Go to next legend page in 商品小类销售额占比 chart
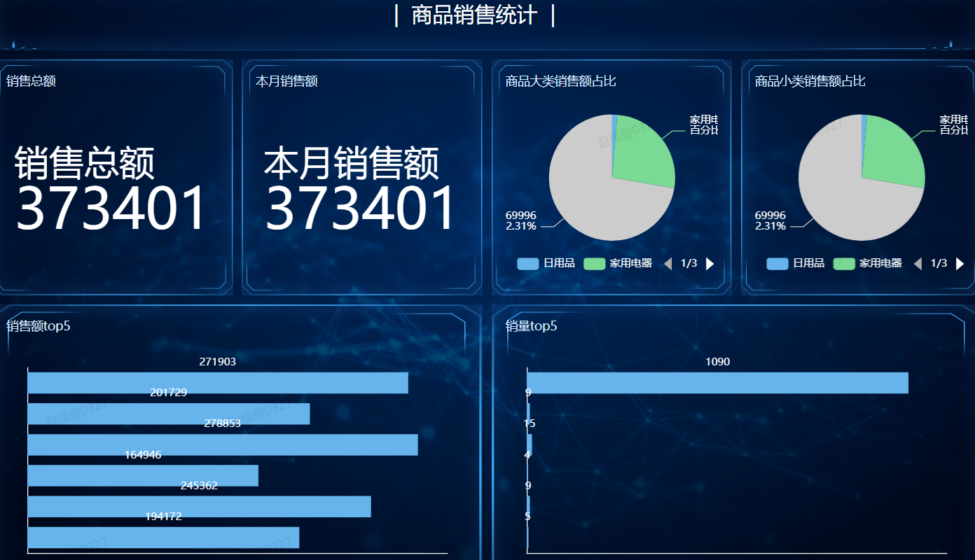 click(x=960, y=264)
